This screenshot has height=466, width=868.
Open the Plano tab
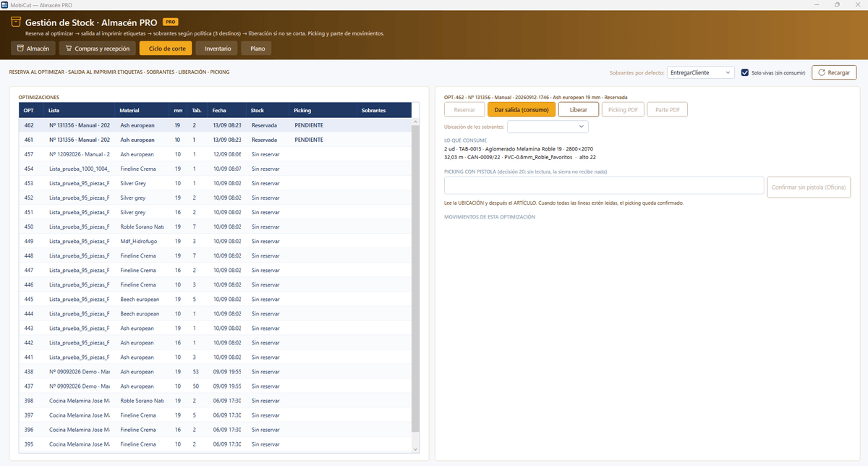(x=257, y=48)
